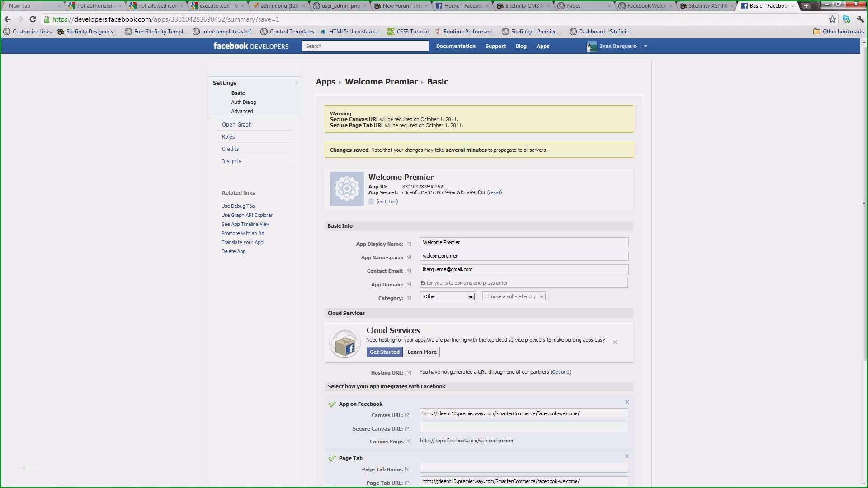Click facebook DEVELOPERS logo
The height and width of the screenshot is (488, 868).
point(251,46)
